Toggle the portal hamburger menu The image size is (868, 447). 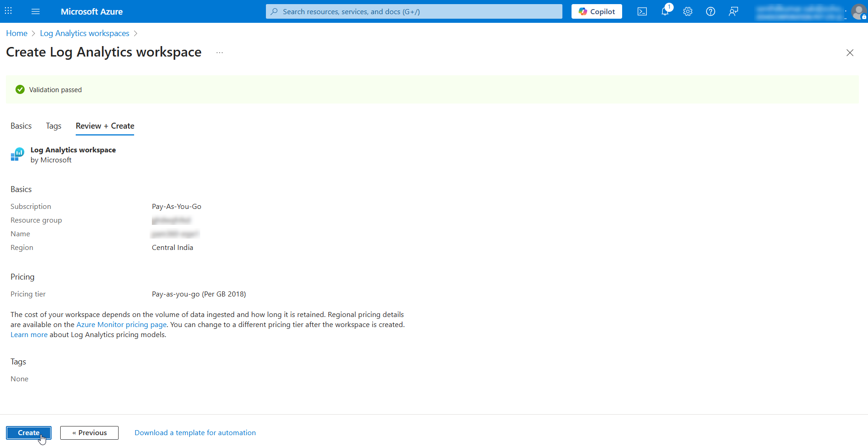[36, 11]
